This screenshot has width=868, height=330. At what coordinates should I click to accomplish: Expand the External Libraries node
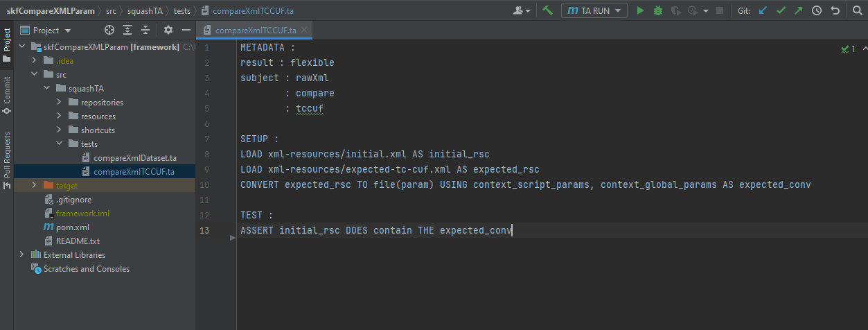[x=21, y=255]
